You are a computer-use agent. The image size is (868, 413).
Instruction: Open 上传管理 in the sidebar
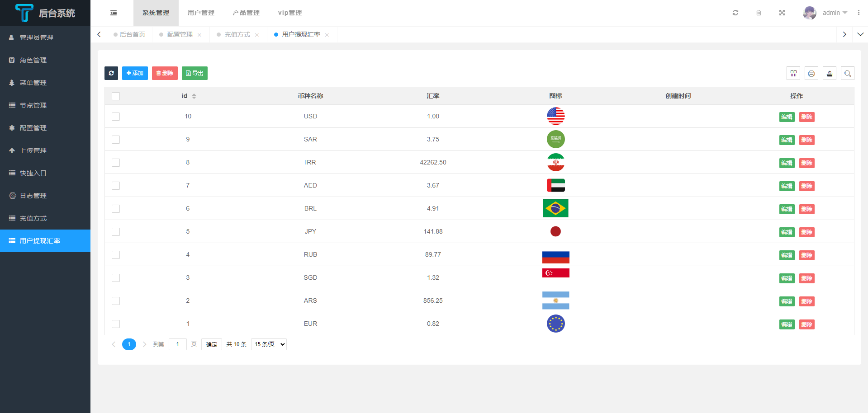tap(45, 150)
